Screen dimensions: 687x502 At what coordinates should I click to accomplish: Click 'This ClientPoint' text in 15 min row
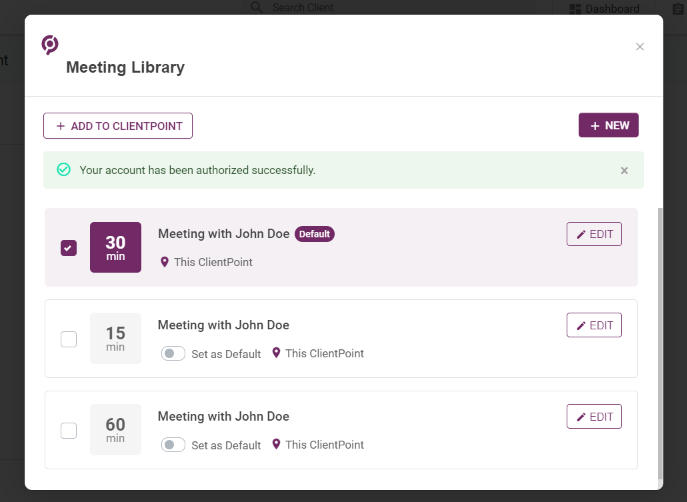coord(325,354)
